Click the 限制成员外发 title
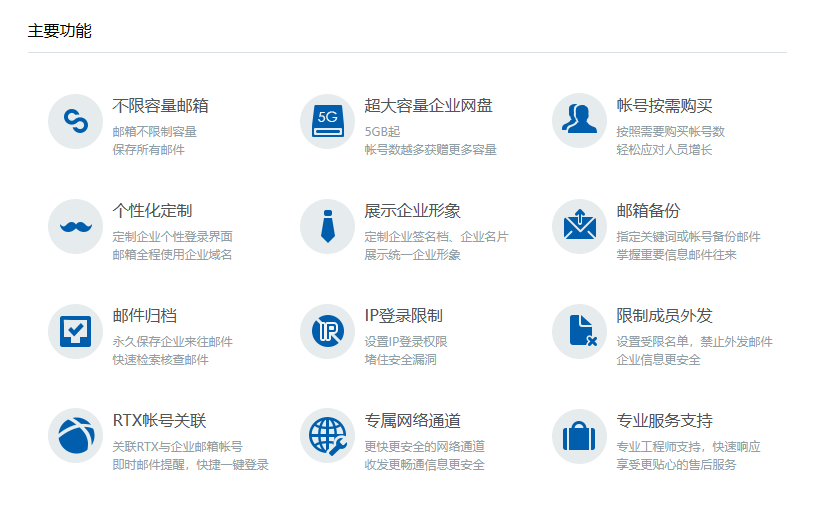Screen dimensions: 838x517 point(664,316)
